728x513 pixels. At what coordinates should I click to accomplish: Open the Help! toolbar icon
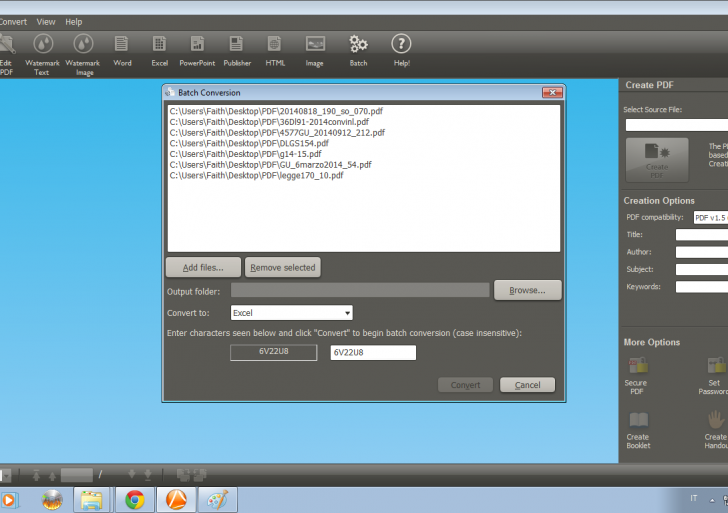402,51
